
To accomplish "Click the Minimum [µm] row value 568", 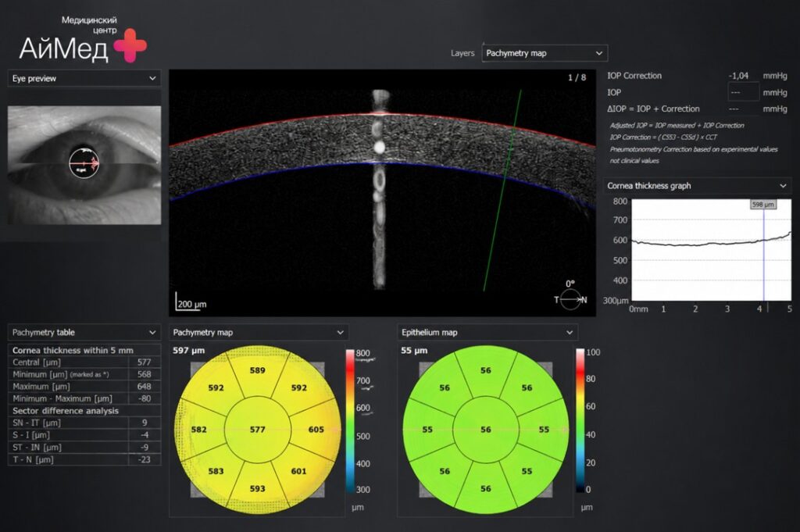I will pyautogui.click(x=145, y=374).
